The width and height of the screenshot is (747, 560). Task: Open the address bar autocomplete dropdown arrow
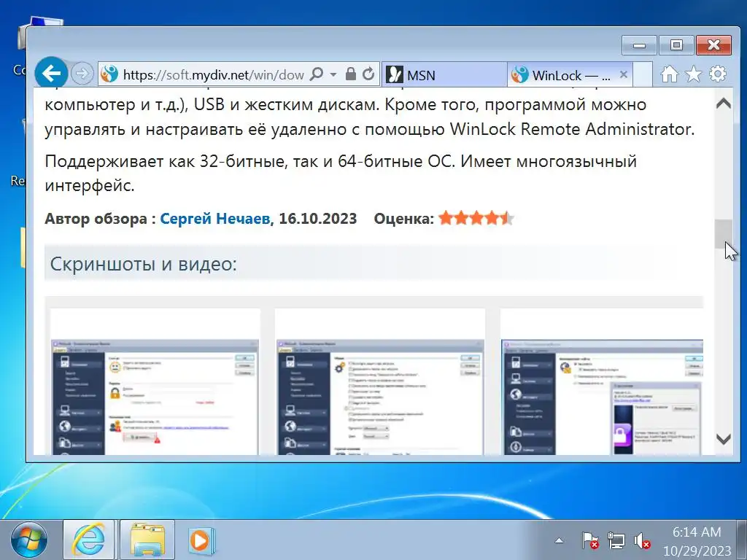click(x=333, y=74)
